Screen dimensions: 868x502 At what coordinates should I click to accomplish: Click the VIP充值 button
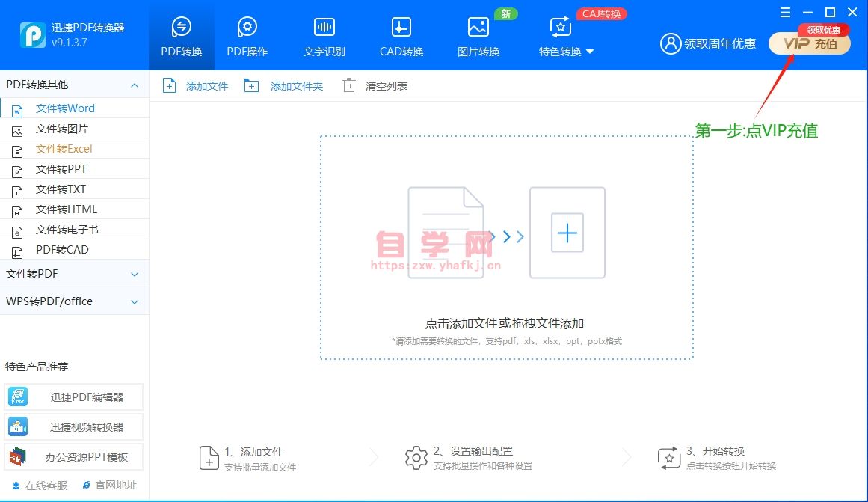click(x=810, y=44)
